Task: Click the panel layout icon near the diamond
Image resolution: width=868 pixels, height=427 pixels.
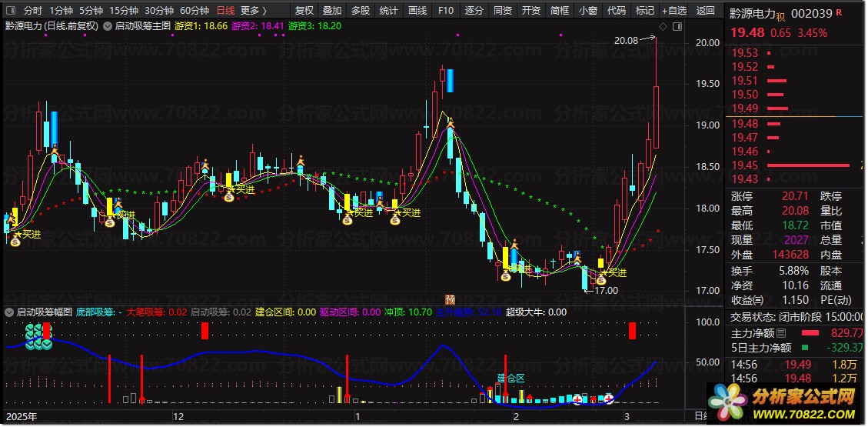Action: [x=677, y=26]
